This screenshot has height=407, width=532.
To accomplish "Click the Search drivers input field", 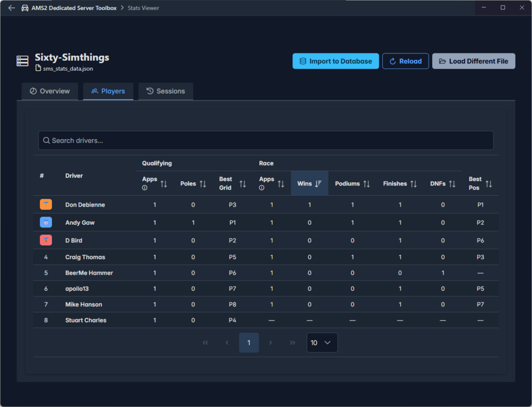I will 265,141.
